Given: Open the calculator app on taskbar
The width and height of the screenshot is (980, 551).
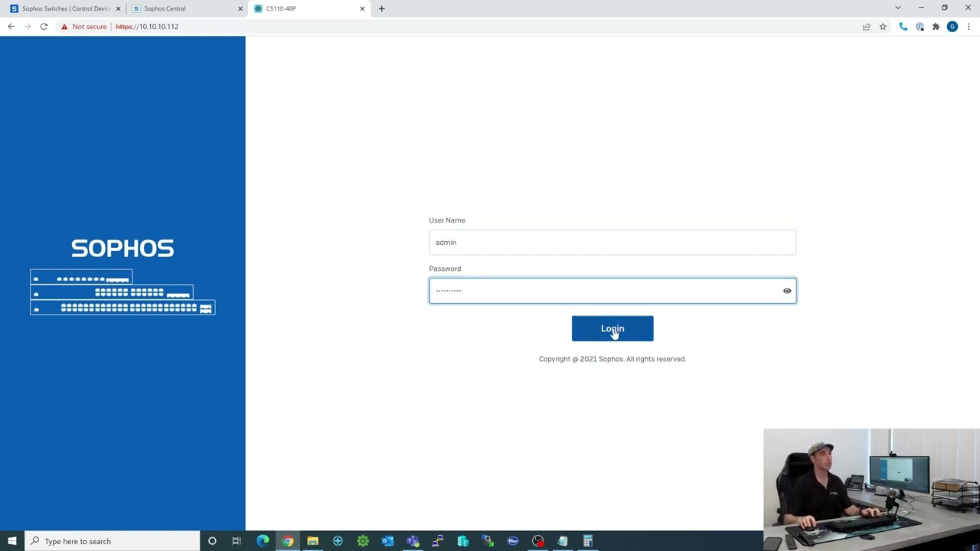Looking at the screenshot, I should coord(588,541).
